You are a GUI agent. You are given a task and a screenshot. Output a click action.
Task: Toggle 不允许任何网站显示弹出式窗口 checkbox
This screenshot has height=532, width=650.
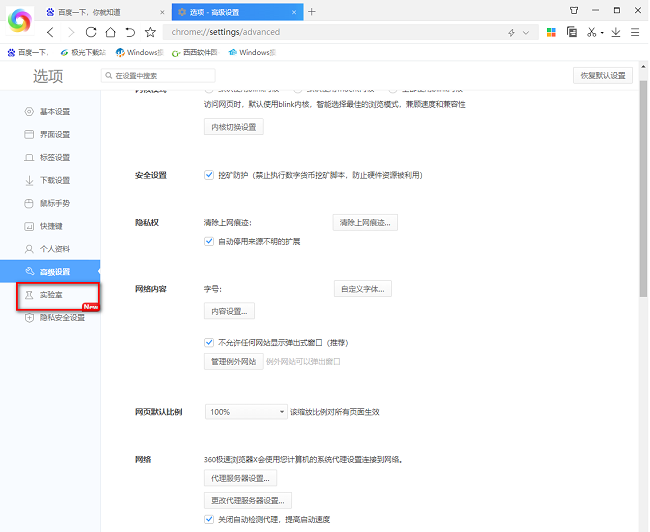[x=209, y=343]
